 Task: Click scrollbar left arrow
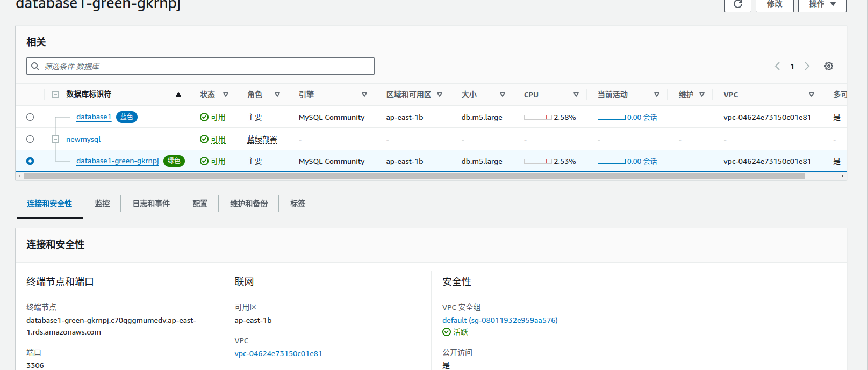point(19,176)
